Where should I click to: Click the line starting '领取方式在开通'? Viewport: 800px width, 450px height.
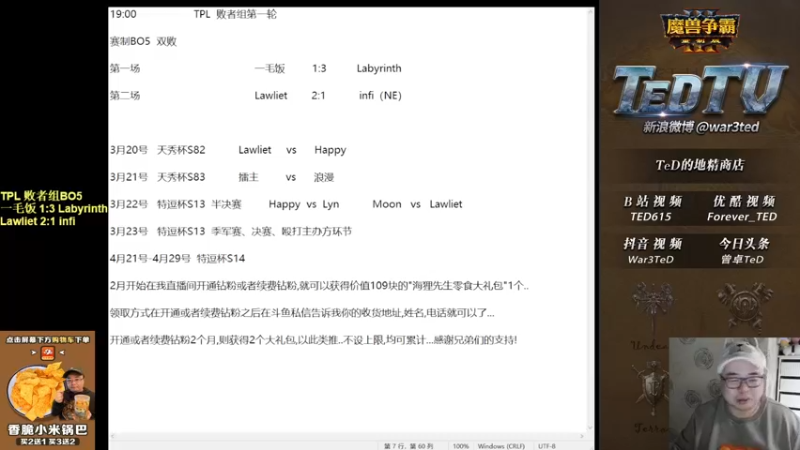(302, 313)
